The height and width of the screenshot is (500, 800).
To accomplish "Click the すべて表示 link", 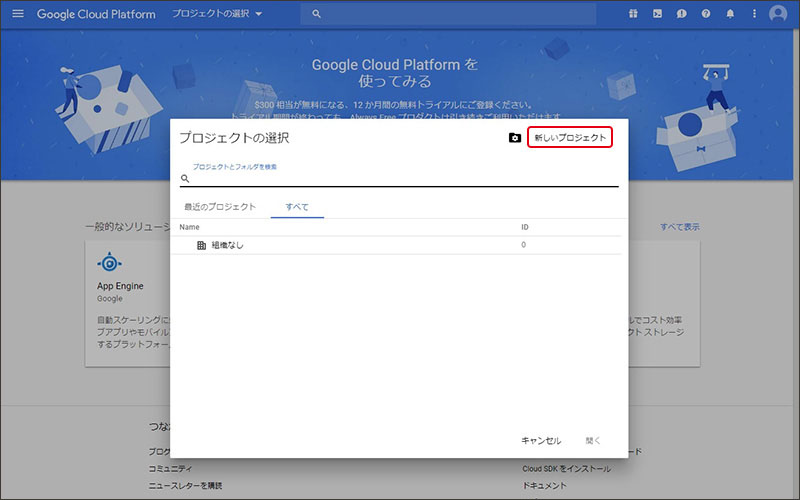I will coord(679,227).
